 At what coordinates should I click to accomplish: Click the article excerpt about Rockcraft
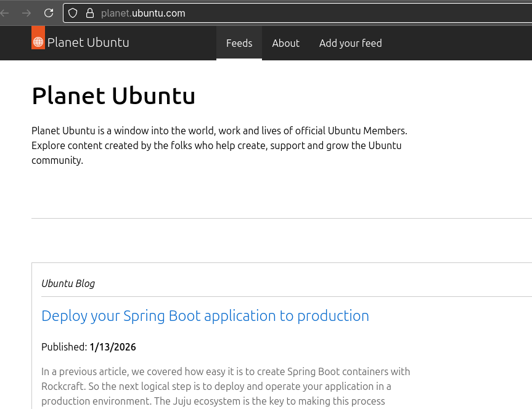(x=225, y=386)
